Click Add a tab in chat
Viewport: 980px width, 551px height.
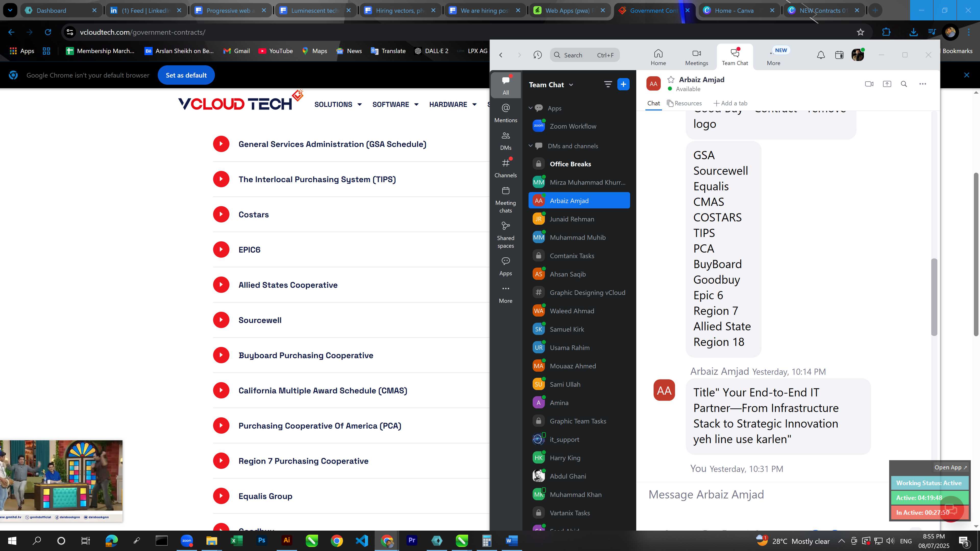pos(730,103)
